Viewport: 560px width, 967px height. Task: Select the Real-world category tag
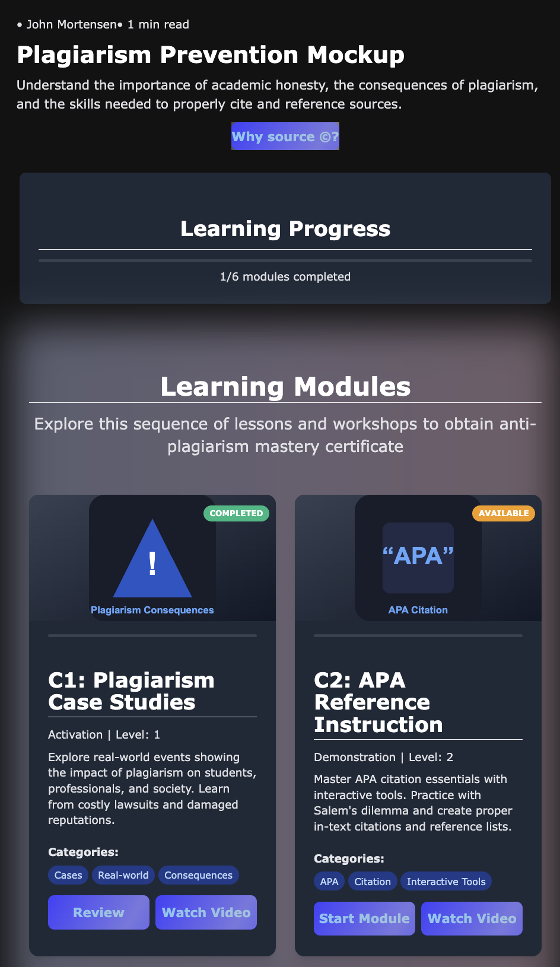point(123,875)
